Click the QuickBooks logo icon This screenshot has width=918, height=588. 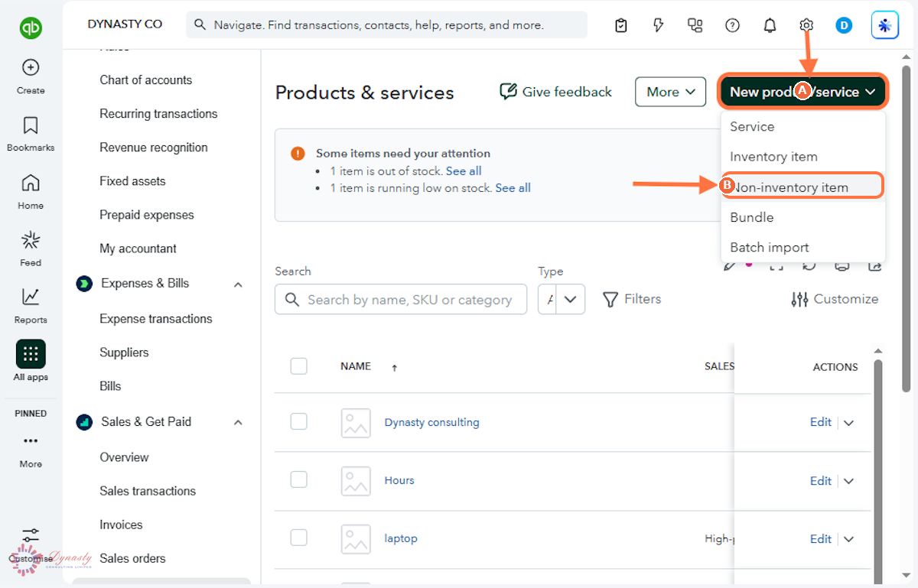tap(31, 28)
